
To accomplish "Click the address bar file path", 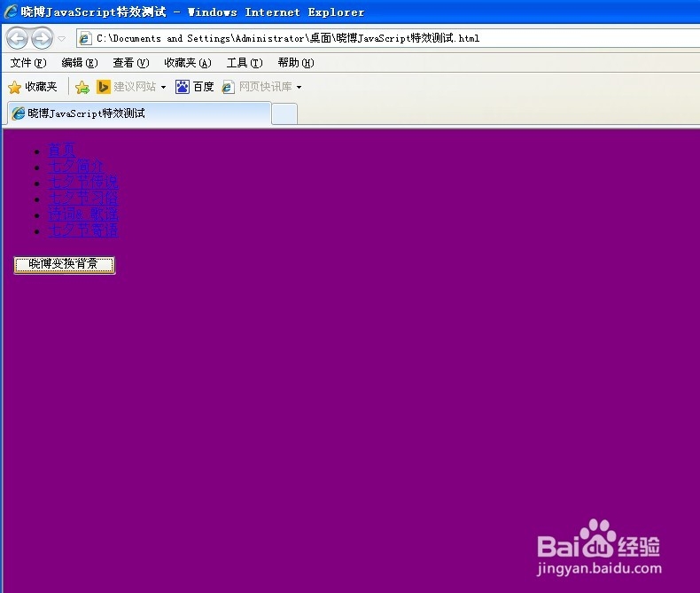I will [288, 38].
